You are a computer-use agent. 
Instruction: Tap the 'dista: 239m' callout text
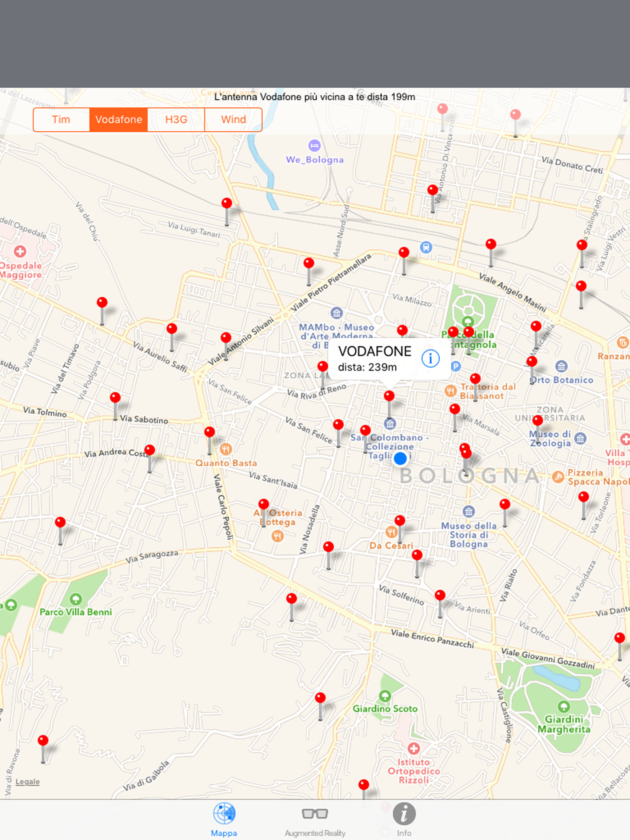367,367
